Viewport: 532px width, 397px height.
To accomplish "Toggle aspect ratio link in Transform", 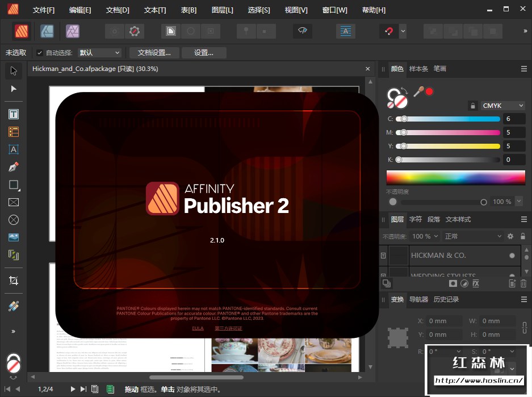I will [525, 328].
